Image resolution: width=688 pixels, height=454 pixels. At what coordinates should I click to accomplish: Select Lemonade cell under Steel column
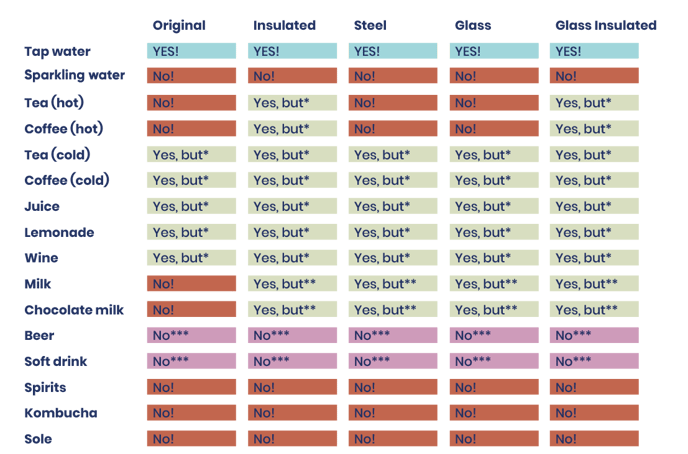click(393, 232)
